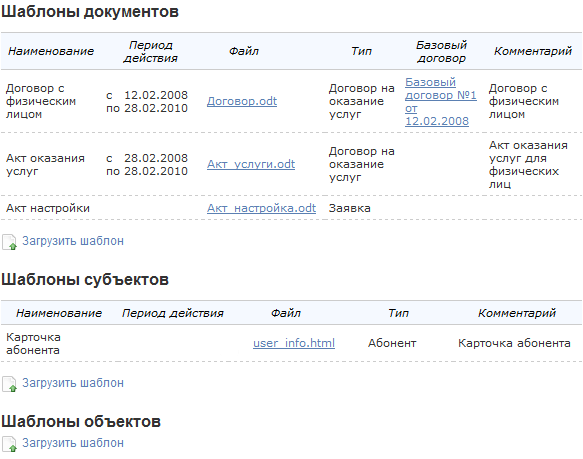The height and width of the screenshot is (459, 583).
Task: Open the Акт_настройка.odt file link
Action: point(261,208)
